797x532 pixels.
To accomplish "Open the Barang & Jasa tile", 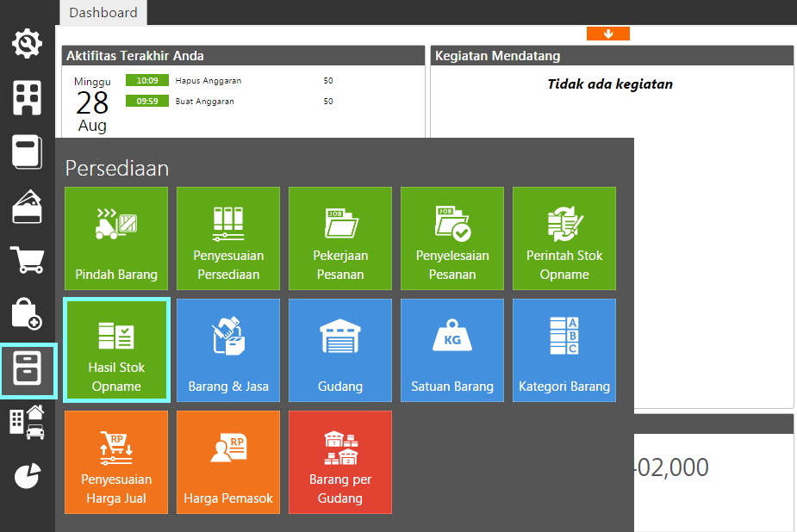I will click(x=228, y=350).
